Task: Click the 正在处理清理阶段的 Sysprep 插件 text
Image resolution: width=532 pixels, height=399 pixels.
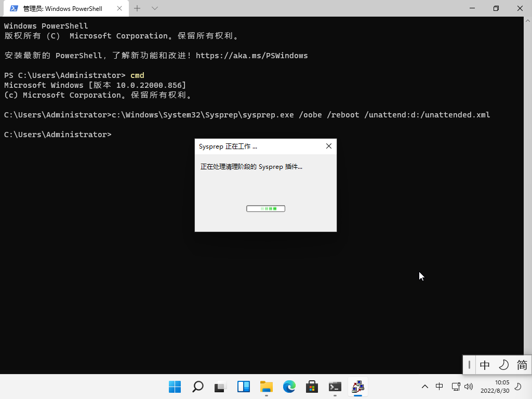Action: tap(251, 167)
